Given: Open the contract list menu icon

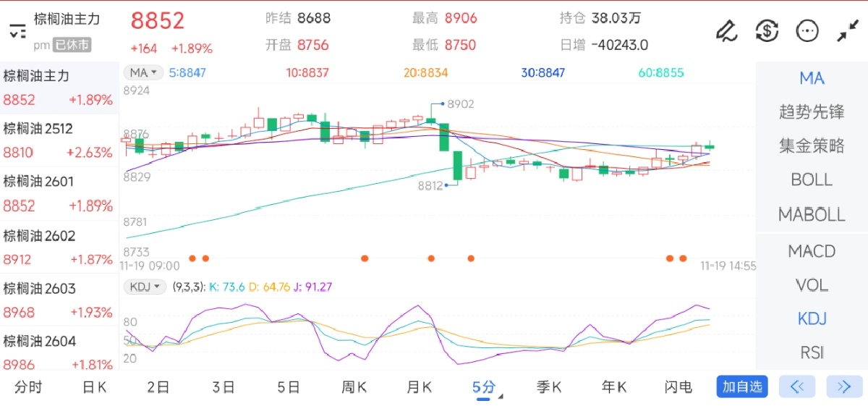Looking at the screenshot, I should (17, 31).
